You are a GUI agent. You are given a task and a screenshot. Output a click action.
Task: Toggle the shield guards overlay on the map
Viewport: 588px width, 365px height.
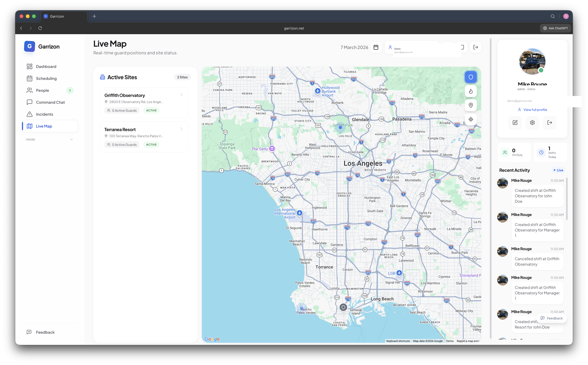[471, 77]
